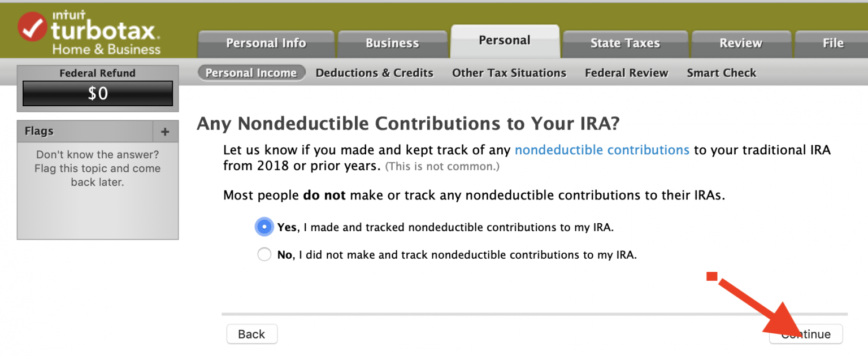
Task: Select No, I did not make contributions
Action: pyautogui.click(x=264, y=255)
